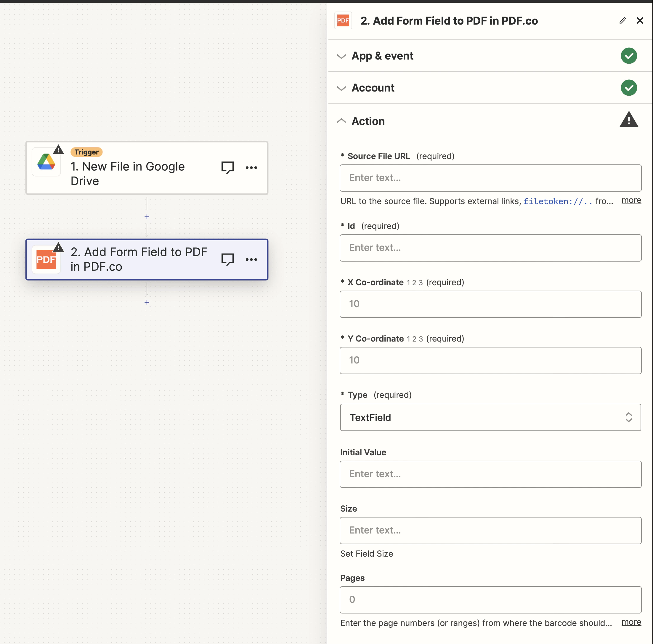653x644 pixels.
Task: Show more of Source File URL description
Action: click(631, 200)
